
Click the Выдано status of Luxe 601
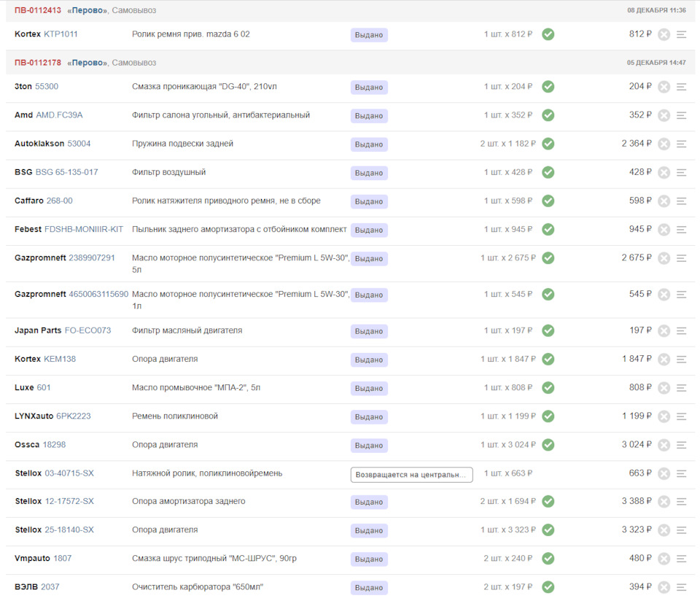pos(369,389)
